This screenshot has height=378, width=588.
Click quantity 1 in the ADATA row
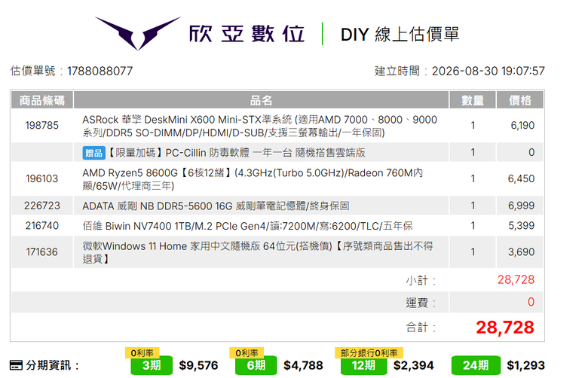pos(473,206)
